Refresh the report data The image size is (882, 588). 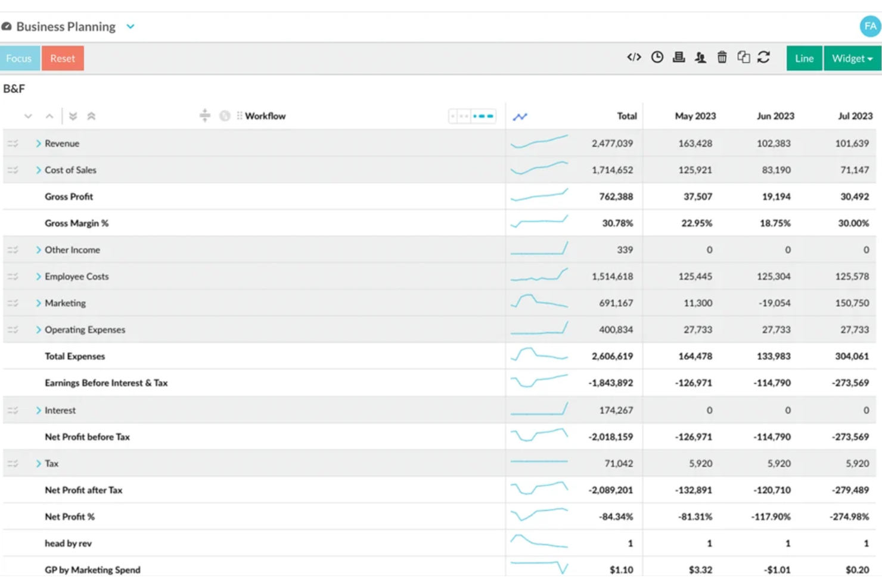tap(765, 57)
